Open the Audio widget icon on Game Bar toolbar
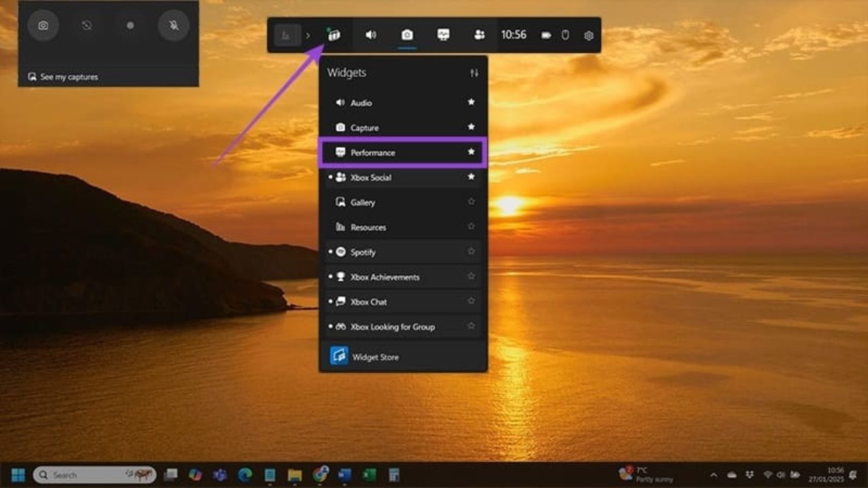 click(370, 35)
